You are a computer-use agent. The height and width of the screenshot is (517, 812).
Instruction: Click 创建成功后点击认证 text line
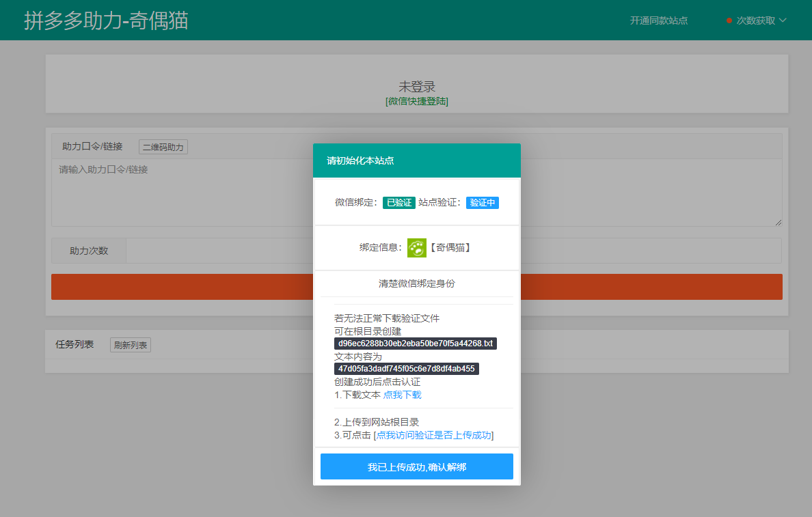(x=377, y=382)
